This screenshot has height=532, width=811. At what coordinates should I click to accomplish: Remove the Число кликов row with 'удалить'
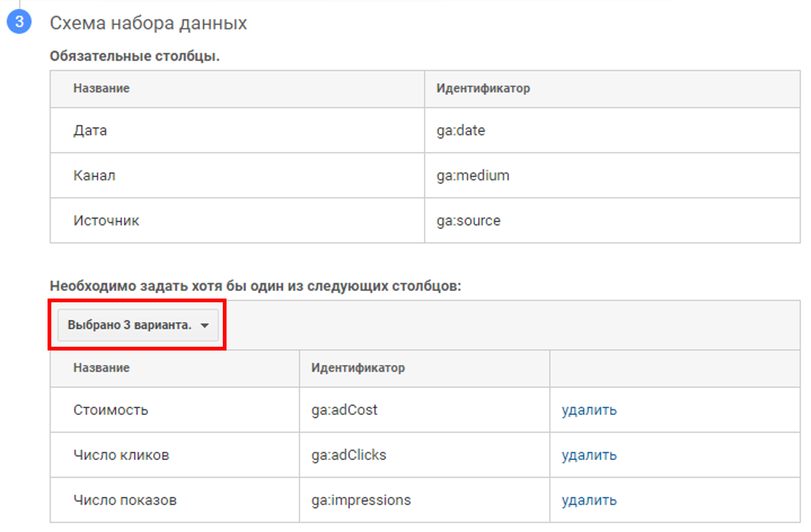pos(589,455)
